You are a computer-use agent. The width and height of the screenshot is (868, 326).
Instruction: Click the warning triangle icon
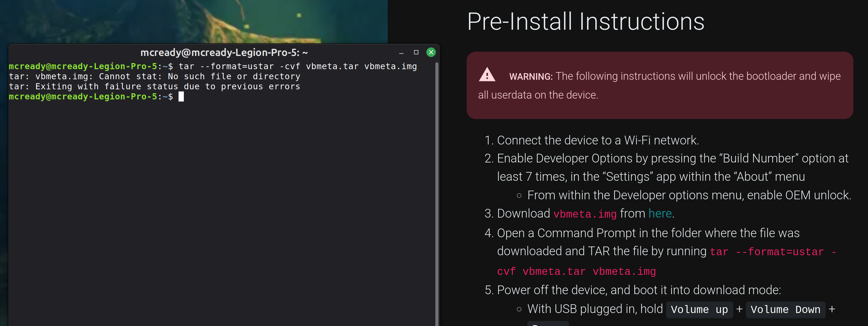tap(487, 75)
